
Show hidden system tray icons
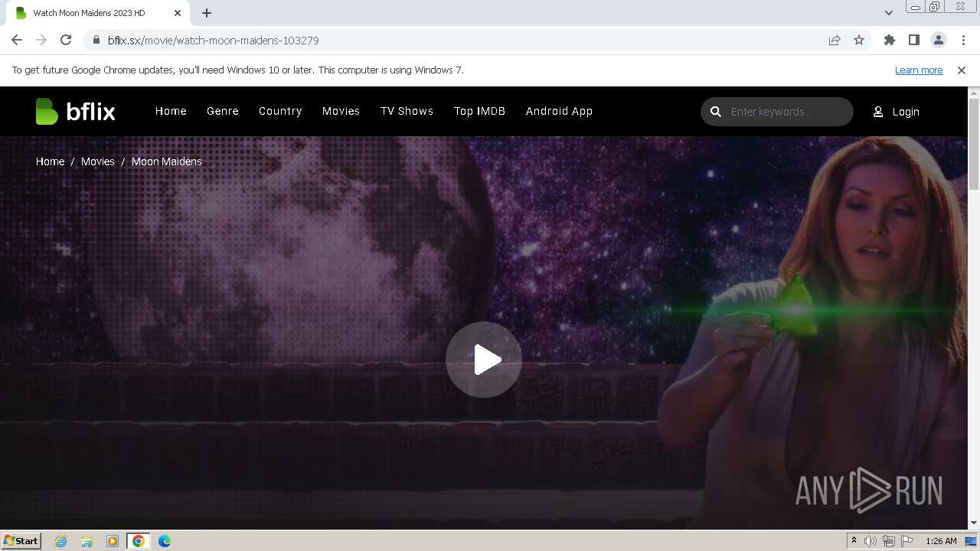[854, 541]
